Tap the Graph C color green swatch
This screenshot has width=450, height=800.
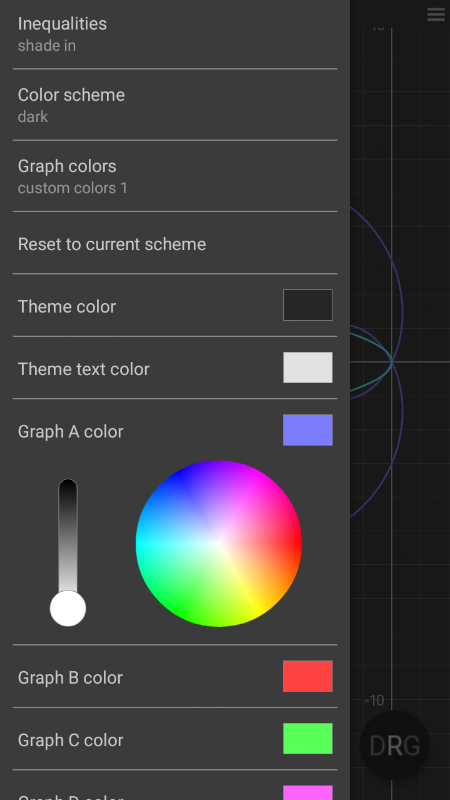coord(308,738)
